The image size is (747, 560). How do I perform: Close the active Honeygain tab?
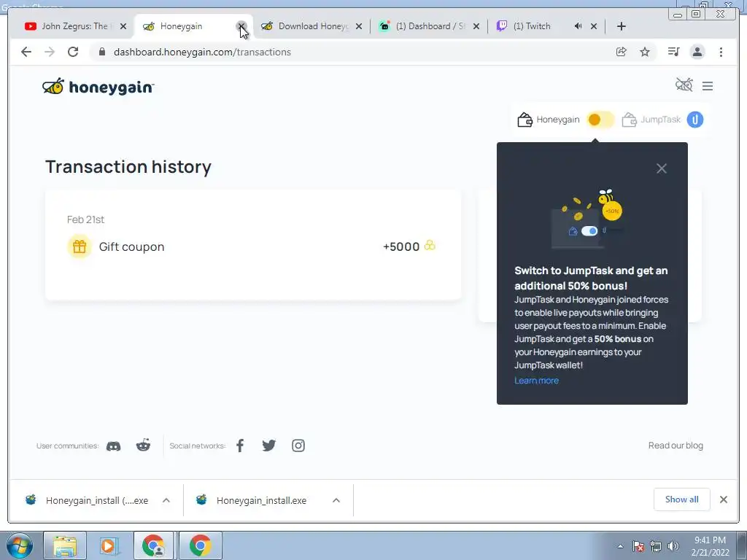pyautogui.click(x=241, y=26)
